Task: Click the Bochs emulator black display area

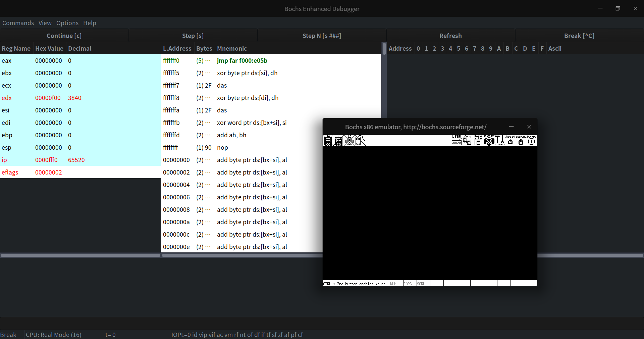Action: (x=430, y=213)
